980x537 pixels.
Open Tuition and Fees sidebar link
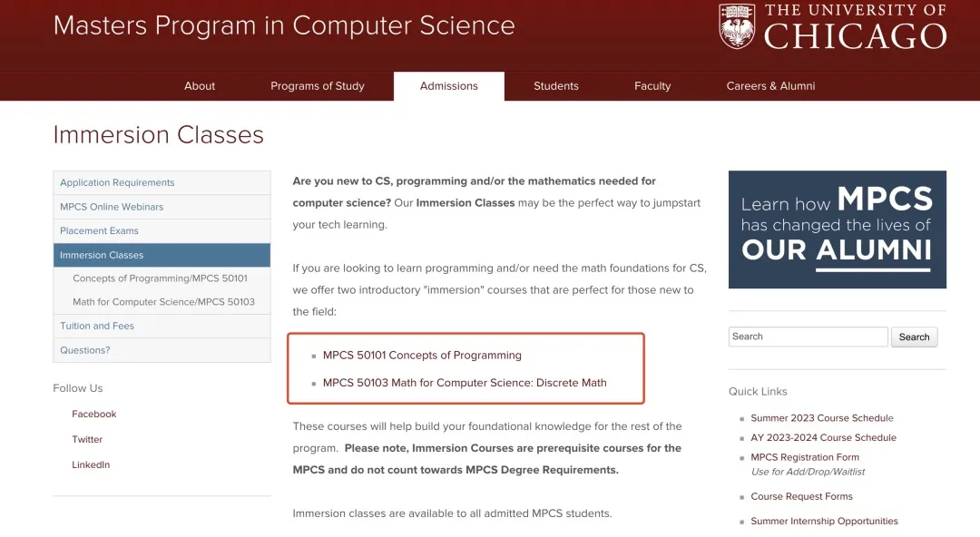(x=97, y=327)
